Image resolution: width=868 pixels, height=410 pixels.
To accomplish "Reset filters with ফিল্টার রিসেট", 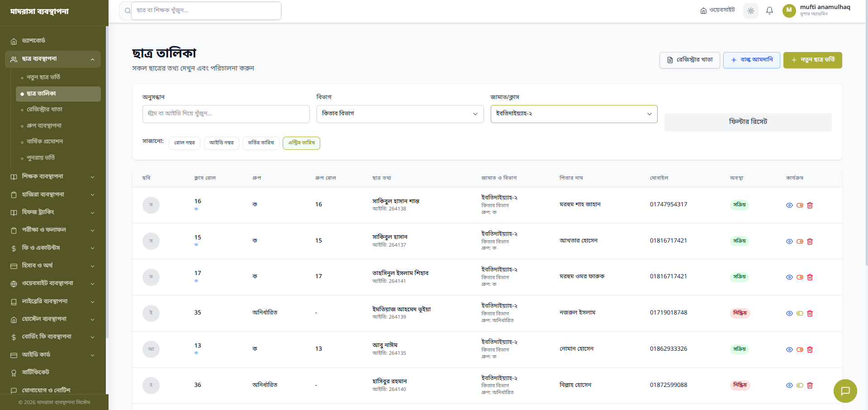I will pyautogui.click(x=748, y=122).
